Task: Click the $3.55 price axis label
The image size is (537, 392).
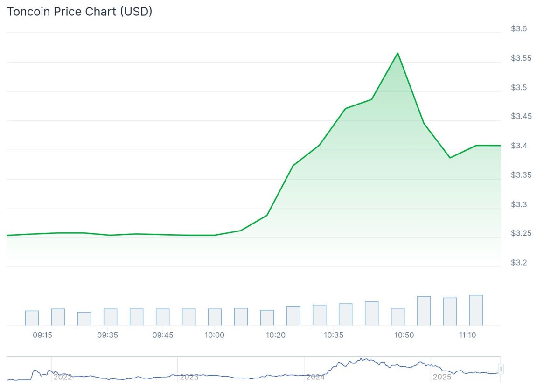Action: pos(521,58)
